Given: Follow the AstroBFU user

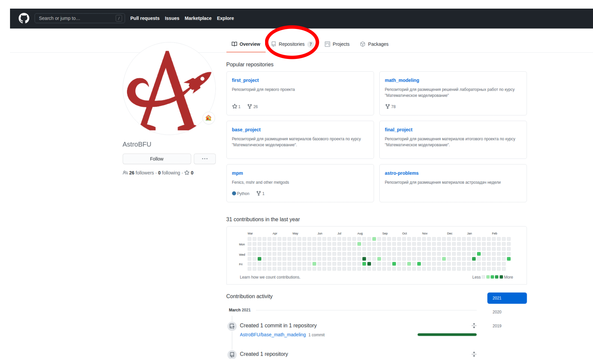Looking at the screenshot, I should 157,159.
